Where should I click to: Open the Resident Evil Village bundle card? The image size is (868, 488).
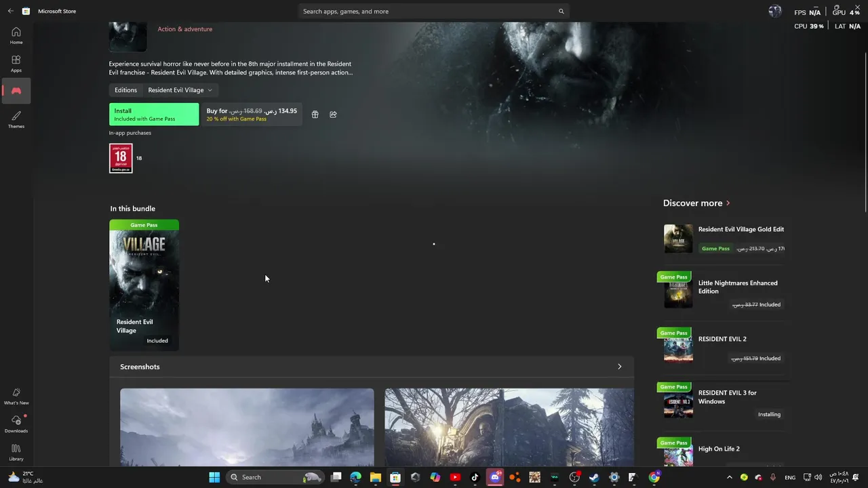coord(144,285)
